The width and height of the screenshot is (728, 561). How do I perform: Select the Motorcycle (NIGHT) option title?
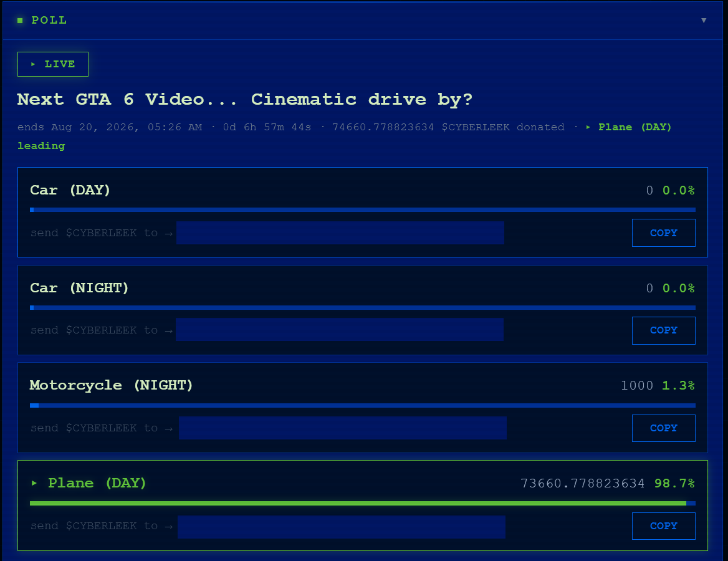pyautogui.click(x=111, y=385)
